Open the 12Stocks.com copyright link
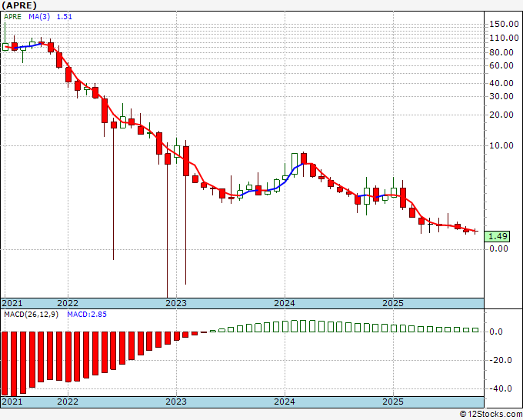Viewport: 523px width, 420px height. click(491, 415)
